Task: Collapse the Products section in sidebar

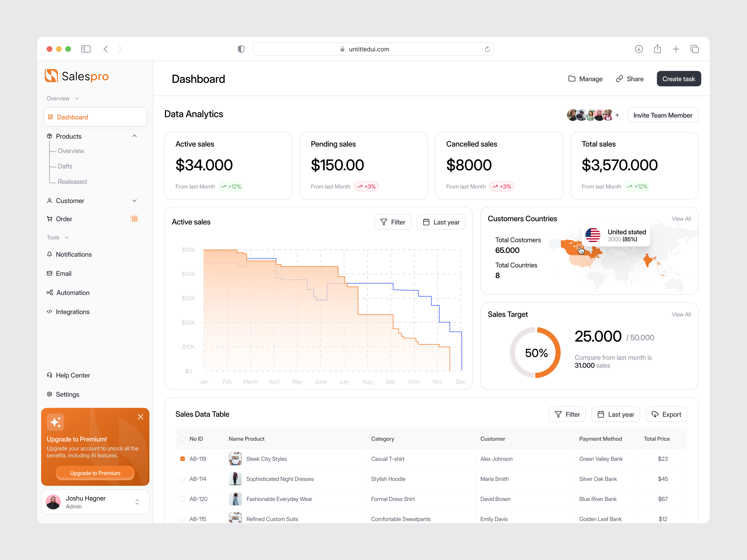Action: 134,136
